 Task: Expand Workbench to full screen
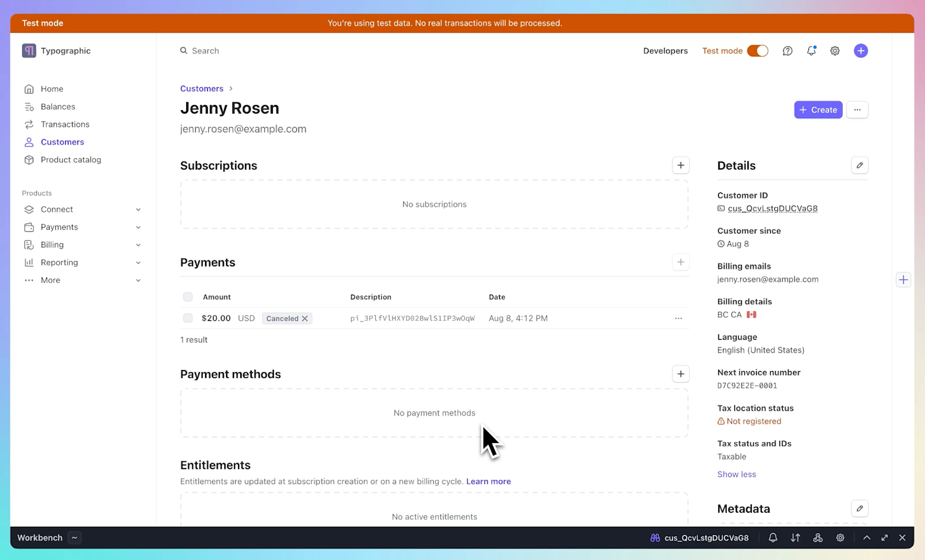point(884,538)
